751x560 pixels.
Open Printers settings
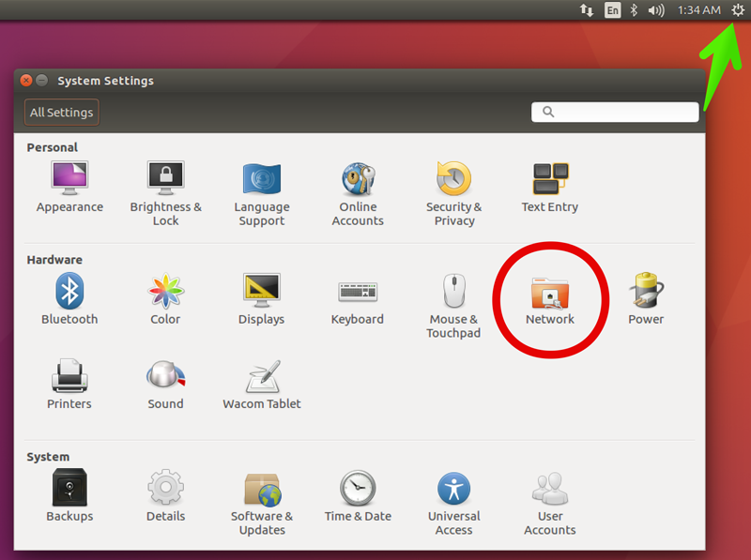pyautogui.click(x=69, y=385)
